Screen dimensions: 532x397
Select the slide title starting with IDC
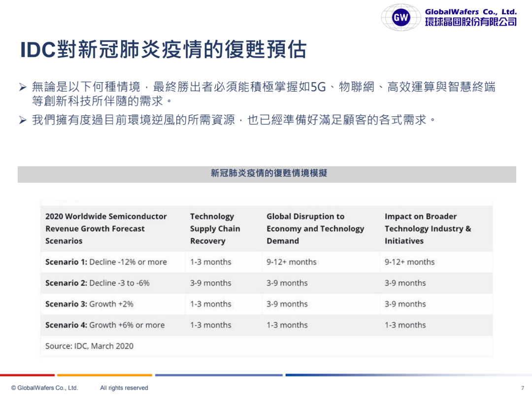pos(163,50)
